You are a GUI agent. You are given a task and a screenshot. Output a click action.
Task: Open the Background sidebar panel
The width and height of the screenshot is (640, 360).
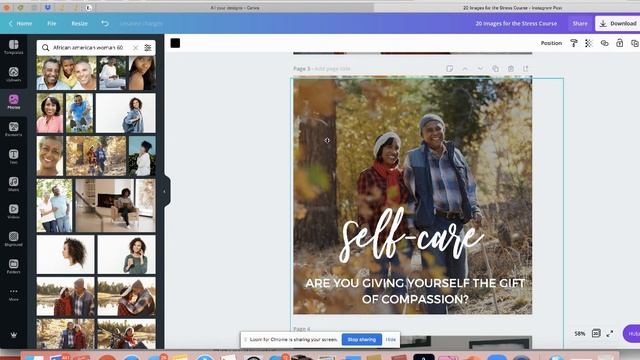pos(13,239)
